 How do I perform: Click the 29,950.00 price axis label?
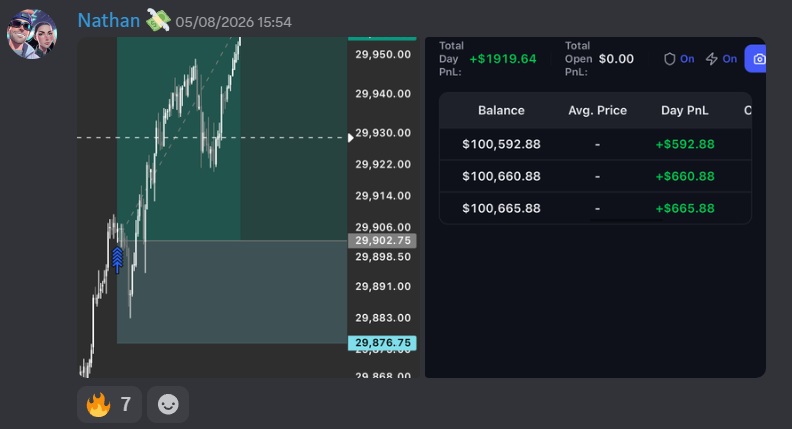coord(383,55)
